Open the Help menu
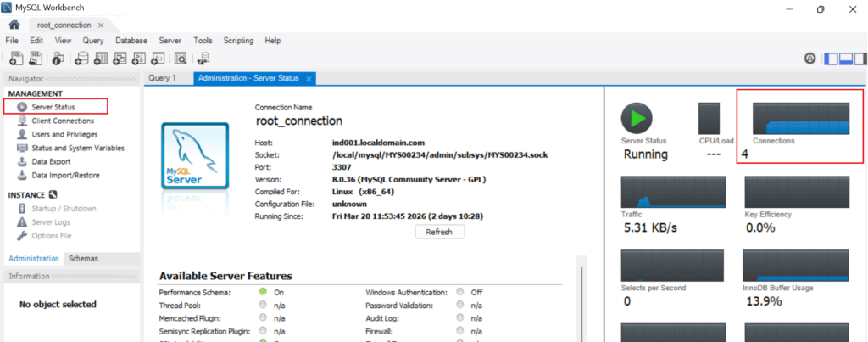The image size is (868, 342). point(273,41)
